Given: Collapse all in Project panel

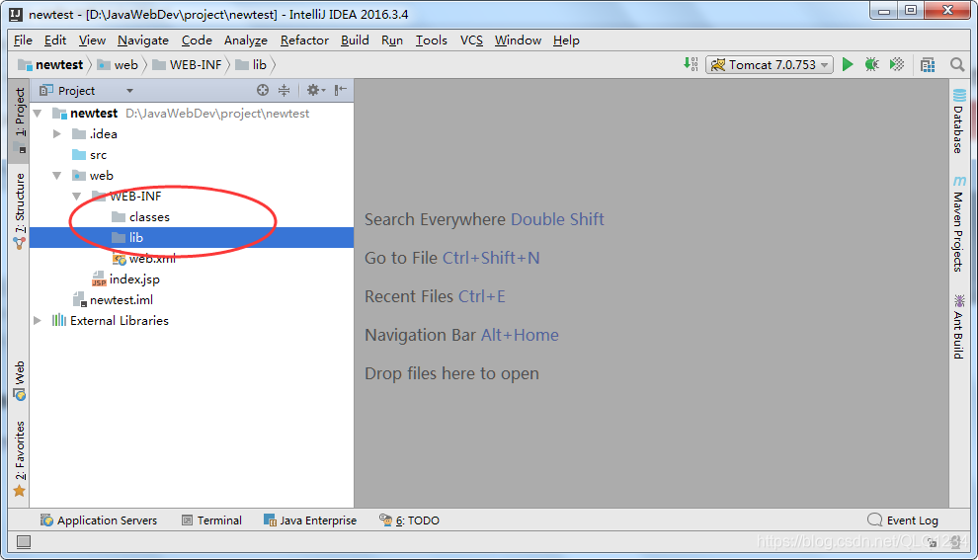Looking at the screenshot, I should [x=284, y=91].
